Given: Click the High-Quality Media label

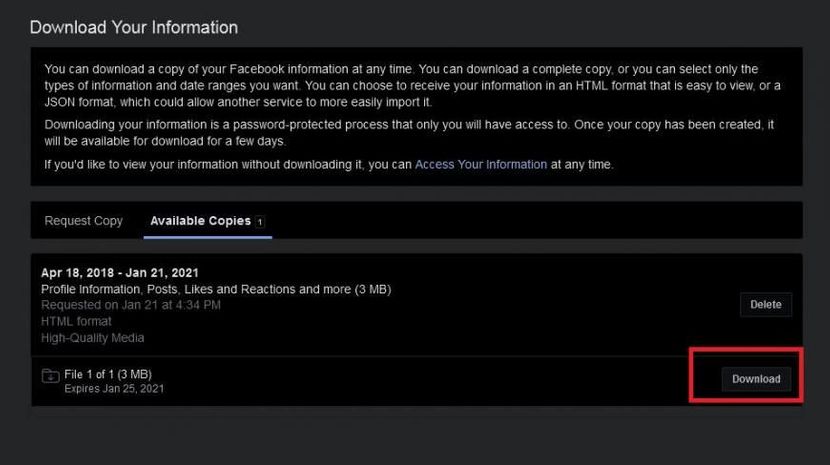Looking at the screenshot, I should (93, 337).
